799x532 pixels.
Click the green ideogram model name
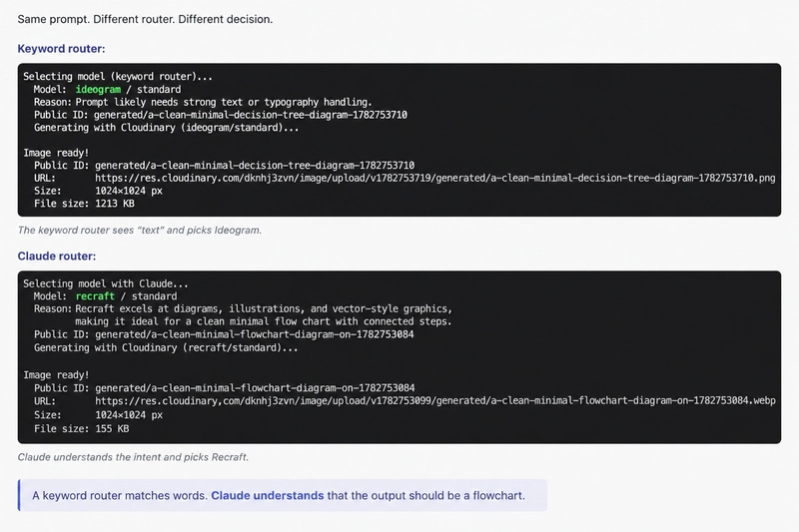click(x=98, y=90)
